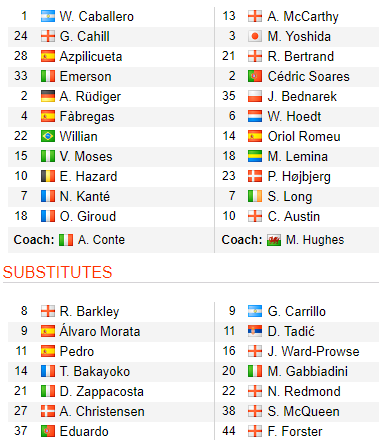
Task: Click the Netherlands flag next to W. Hoedt
Action: [x=255, y=116]
